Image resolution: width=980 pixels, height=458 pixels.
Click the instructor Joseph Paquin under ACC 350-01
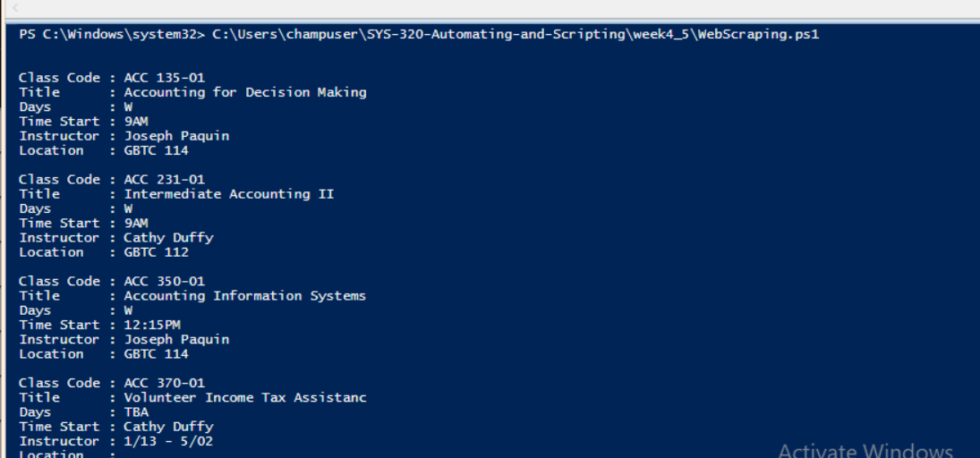pos(176,339)
